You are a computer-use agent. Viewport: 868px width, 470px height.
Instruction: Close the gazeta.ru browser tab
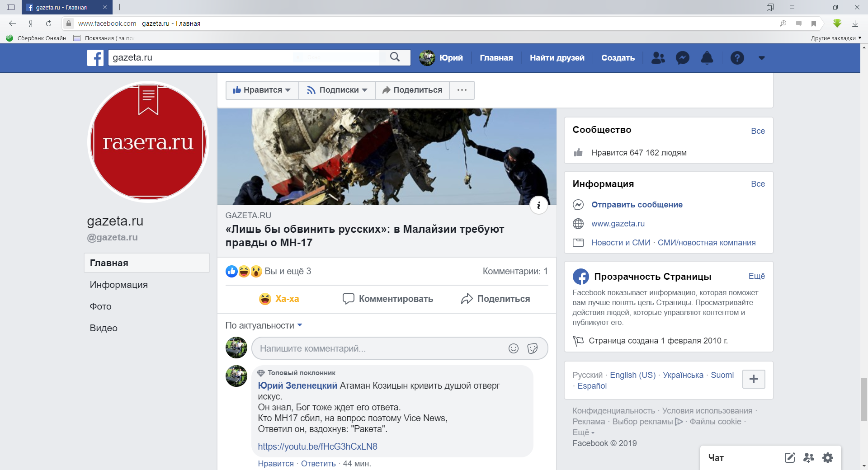pyautogui.click(x=105, y=7)
